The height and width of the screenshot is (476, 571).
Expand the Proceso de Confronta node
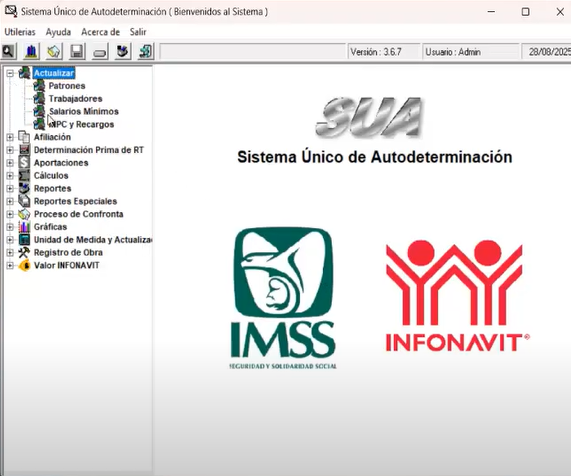(10, 214)
